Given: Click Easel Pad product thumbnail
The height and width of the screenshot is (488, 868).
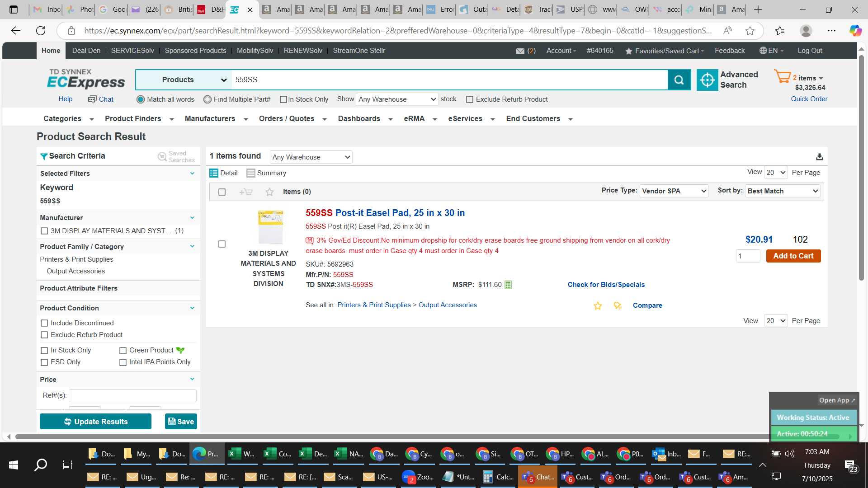Looking at the screenshot, I should pos(270,227).
